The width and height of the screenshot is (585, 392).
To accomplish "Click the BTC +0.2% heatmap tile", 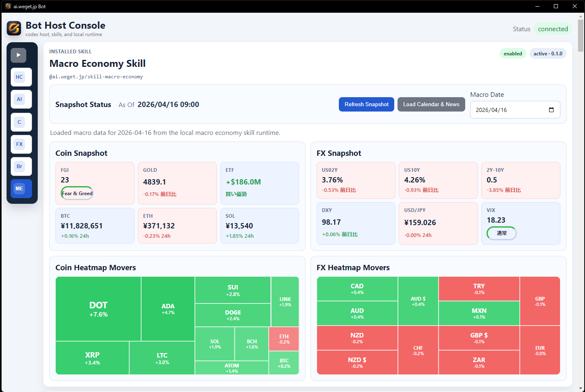I will [x=284, y=363].
